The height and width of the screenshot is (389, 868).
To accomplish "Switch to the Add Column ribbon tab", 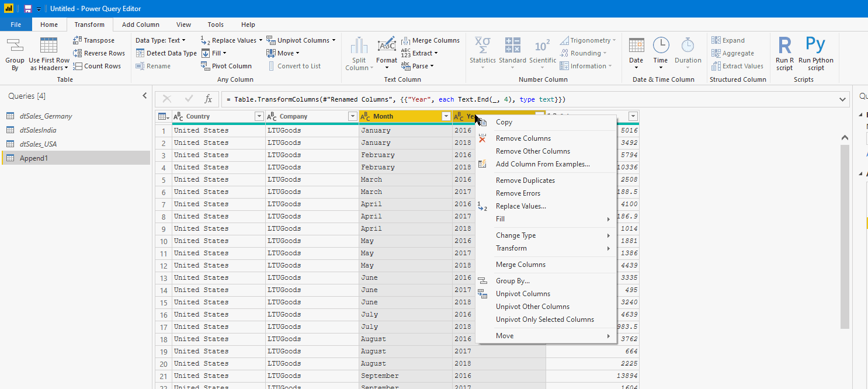I will click(140, 25).
